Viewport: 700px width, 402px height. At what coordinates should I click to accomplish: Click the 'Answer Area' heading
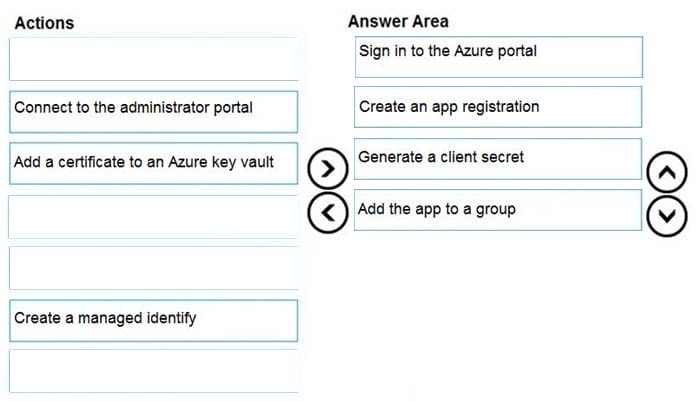(x=398, y=21)
